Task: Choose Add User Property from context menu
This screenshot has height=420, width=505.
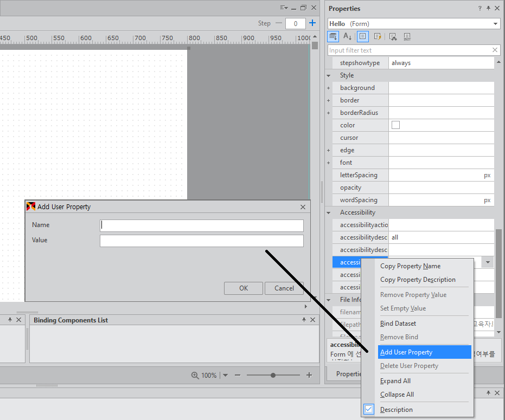Action: click(406, 352)
